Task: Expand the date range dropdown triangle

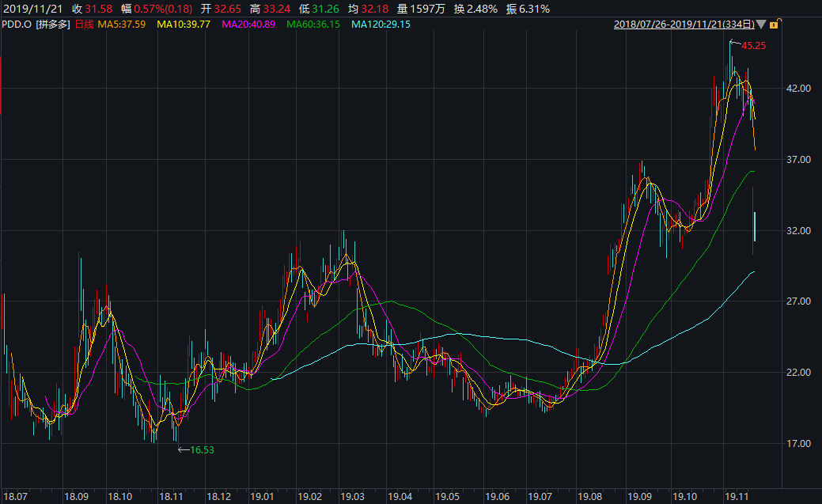Action: point(761,25)
